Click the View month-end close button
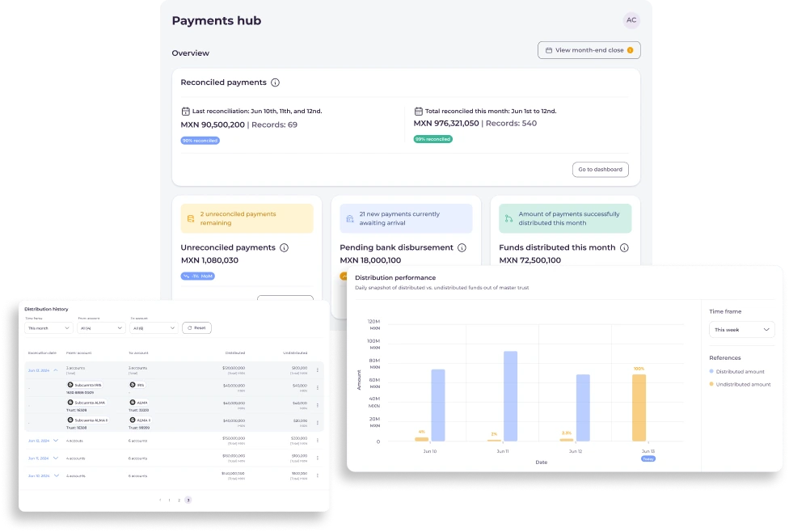Screen dimensions: 789x532 click(589, 50)
